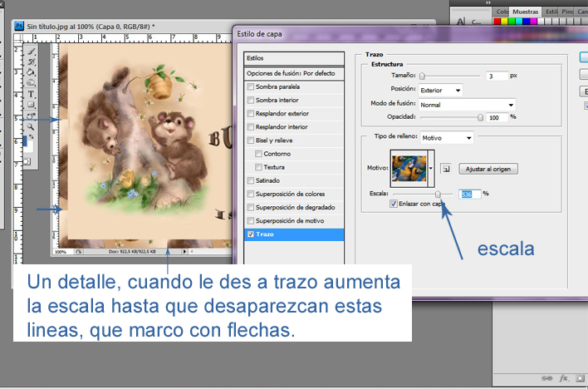The height and width of the screenshot is (389, 588).
Task: Select the 3D Rotate tool
Action: pos(31,116)
